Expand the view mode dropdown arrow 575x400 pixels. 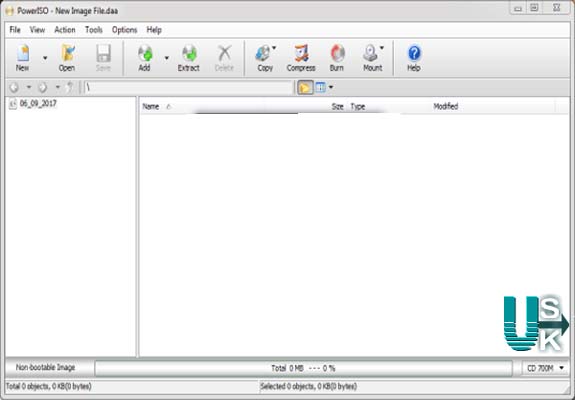(331, 87)
